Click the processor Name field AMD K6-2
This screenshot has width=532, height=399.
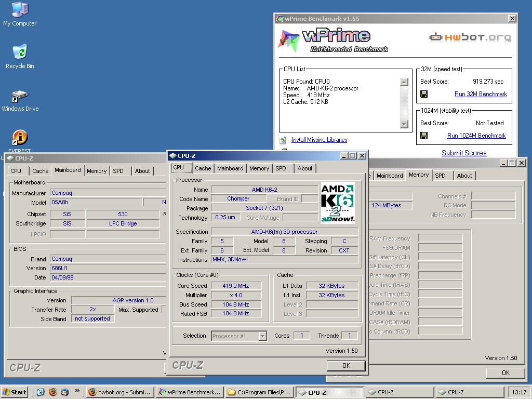tap(264, 190)
